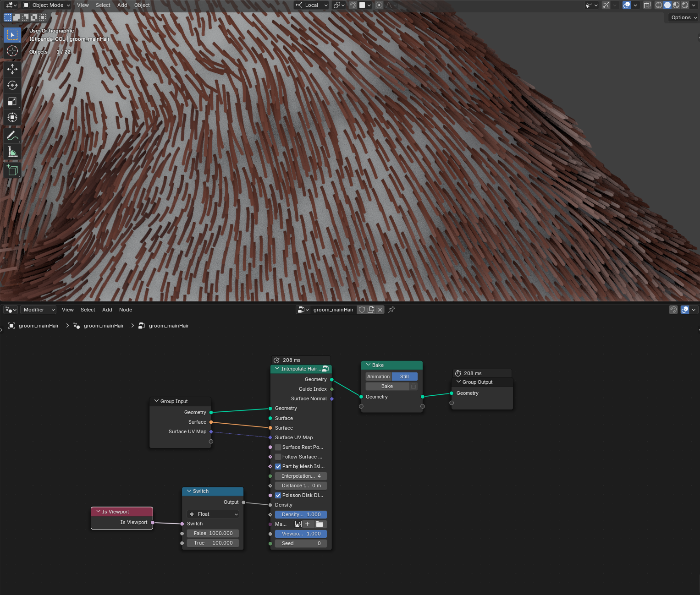
Task: Toggle the Poisson Disk Distribution checkbox
Action: tap(278, 495)
